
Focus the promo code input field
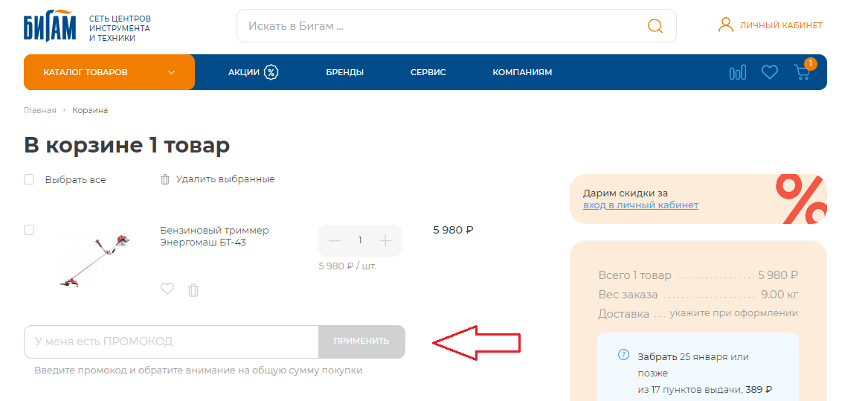pos(171,341)
